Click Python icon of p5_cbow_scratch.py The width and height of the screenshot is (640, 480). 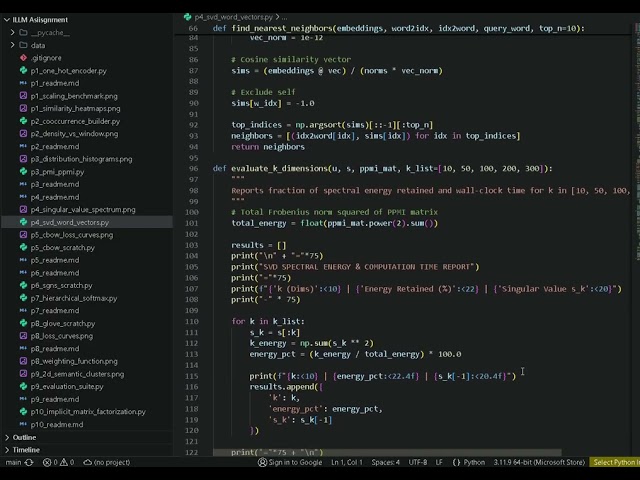click(23, 247)
